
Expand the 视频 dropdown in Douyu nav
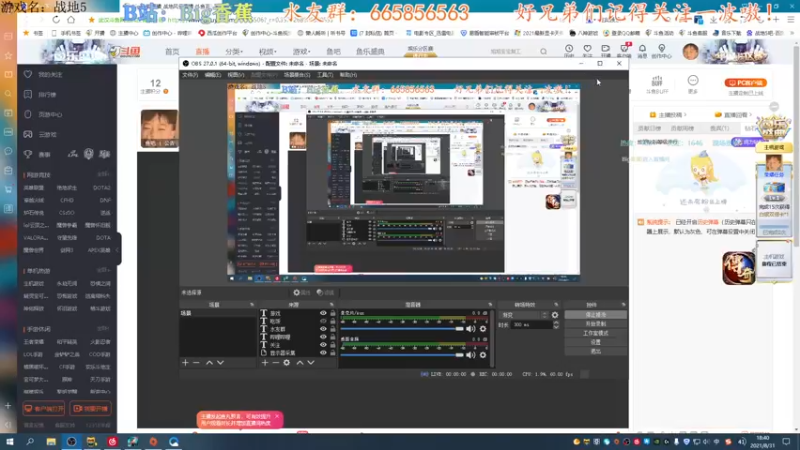(x=268, y=52)
